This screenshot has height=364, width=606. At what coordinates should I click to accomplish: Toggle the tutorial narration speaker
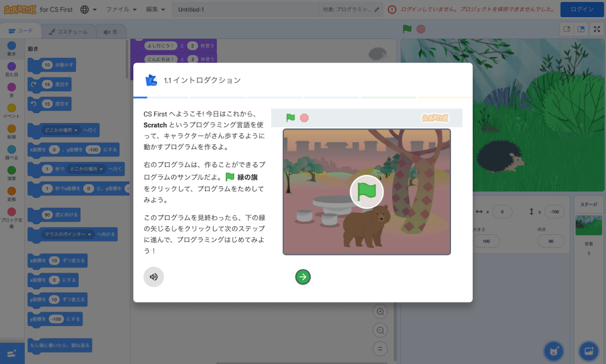(x=154, y=277)
